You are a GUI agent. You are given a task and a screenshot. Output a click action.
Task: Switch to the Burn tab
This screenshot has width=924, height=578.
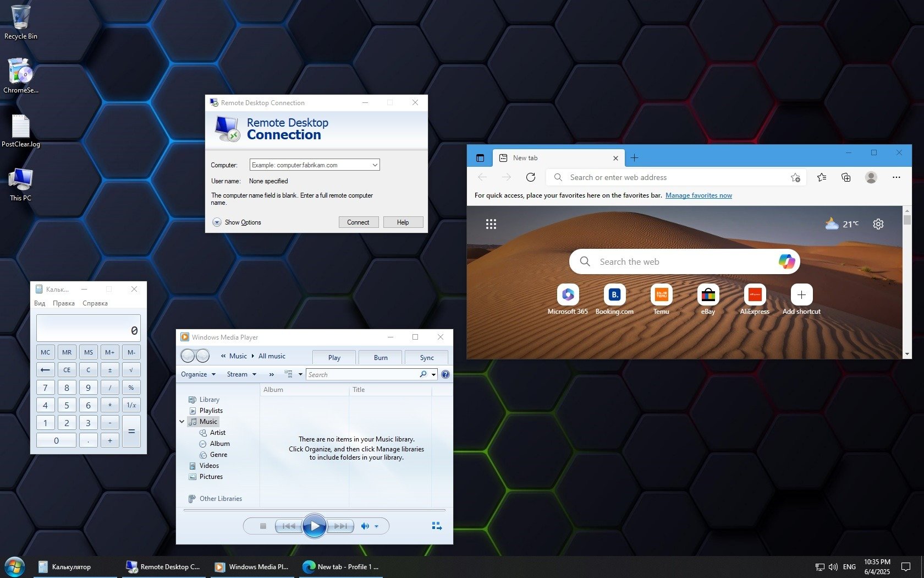pos(381,357)
